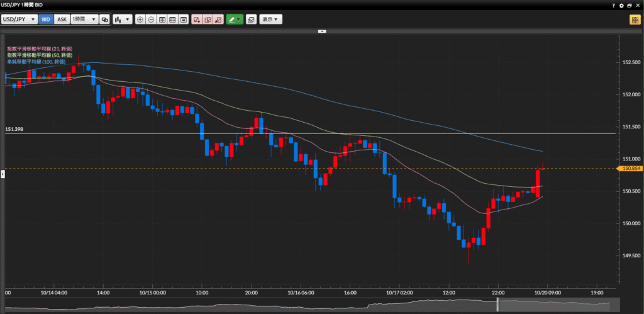Click the 151.398 horizontal line label
This screenshot has height=314, width=644.
pyautogui.click(x=14, y=129)
